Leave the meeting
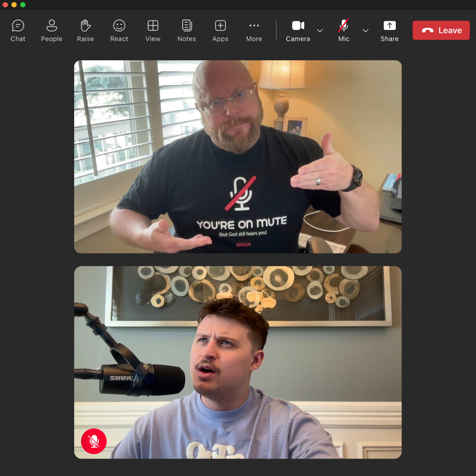 point(441,31)
